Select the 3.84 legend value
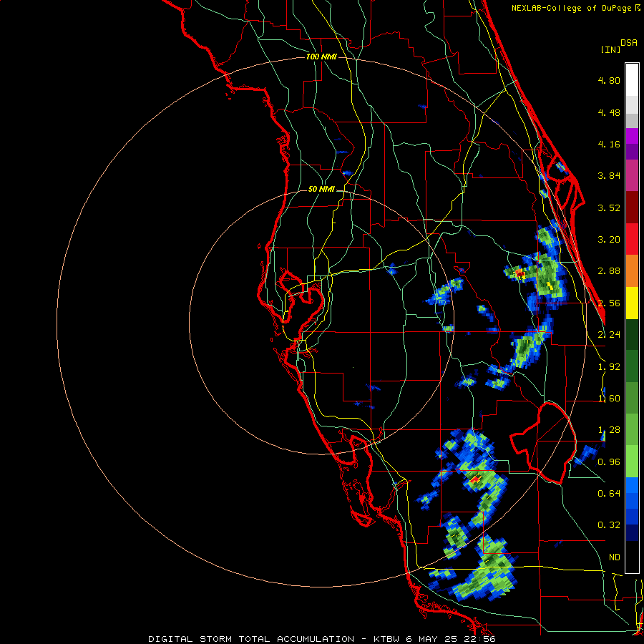This screenshot has width=644, height=644. [609, 176]
